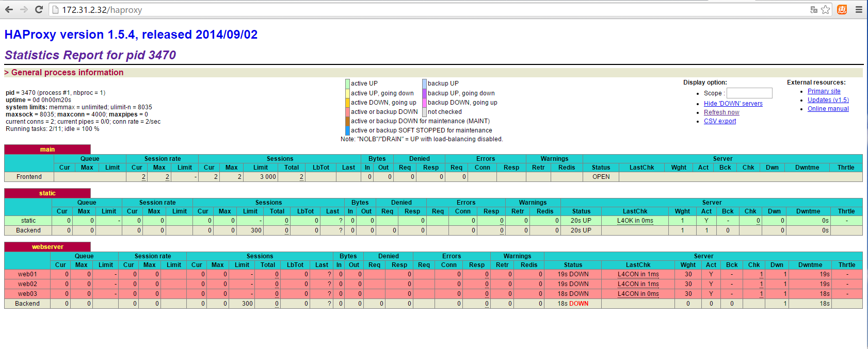The height and width of the screenshot is (349, 868).
Task: Click the 'External resources:' label
Action: (x=816, y=82)
